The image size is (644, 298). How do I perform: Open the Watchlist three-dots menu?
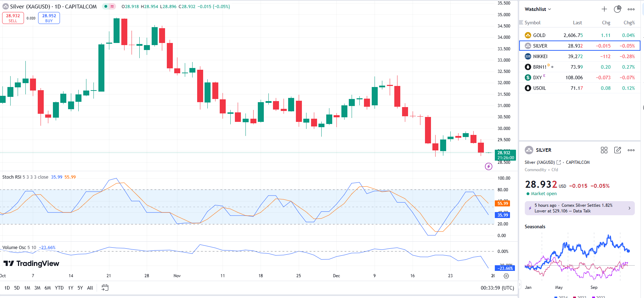631,9
